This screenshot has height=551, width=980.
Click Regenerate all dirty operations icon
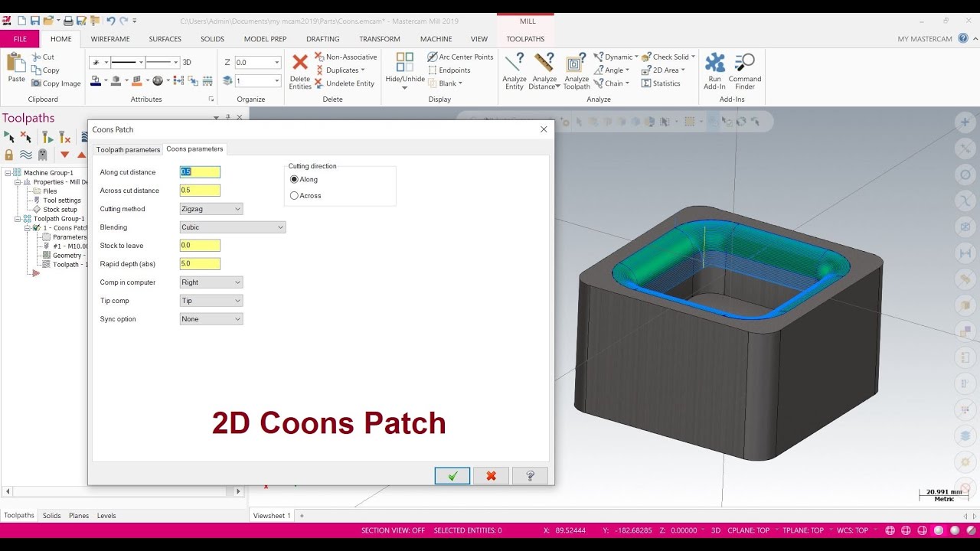tap(65, 137)
